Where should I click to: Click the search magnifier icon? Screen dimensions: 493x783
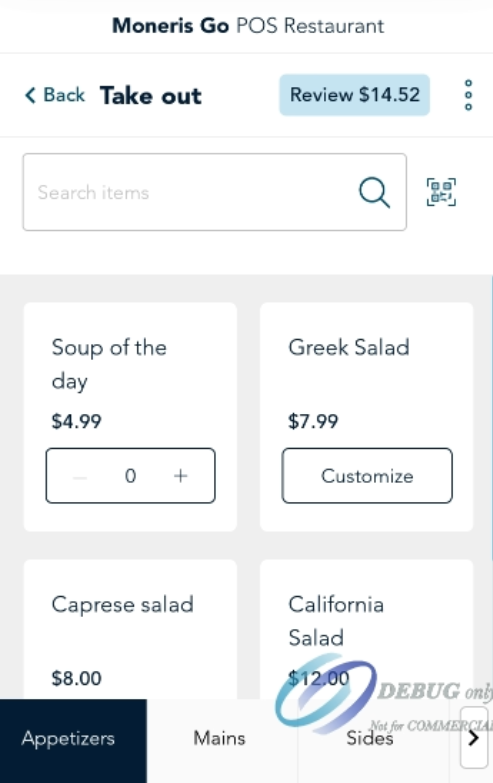(x=374, y=192)
